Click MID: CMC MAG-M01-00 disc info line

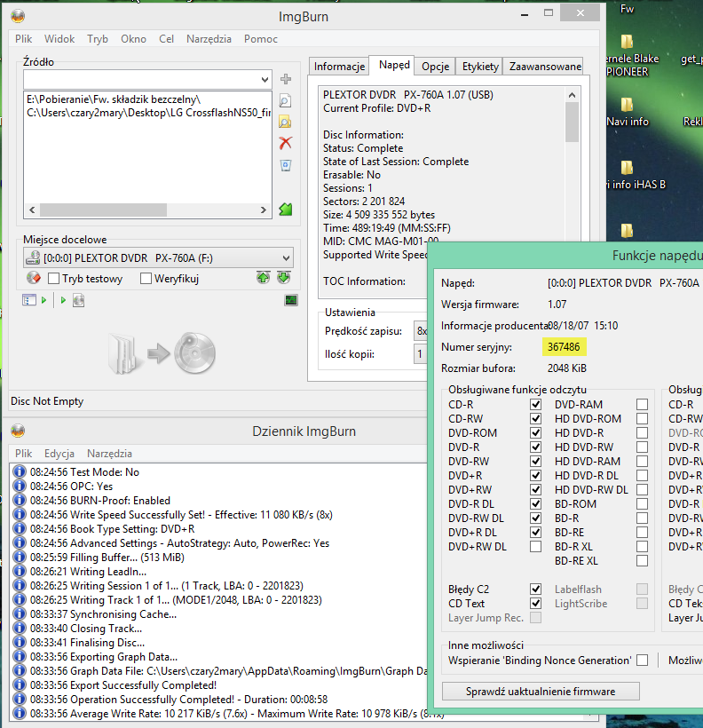(x=380, y=241)
